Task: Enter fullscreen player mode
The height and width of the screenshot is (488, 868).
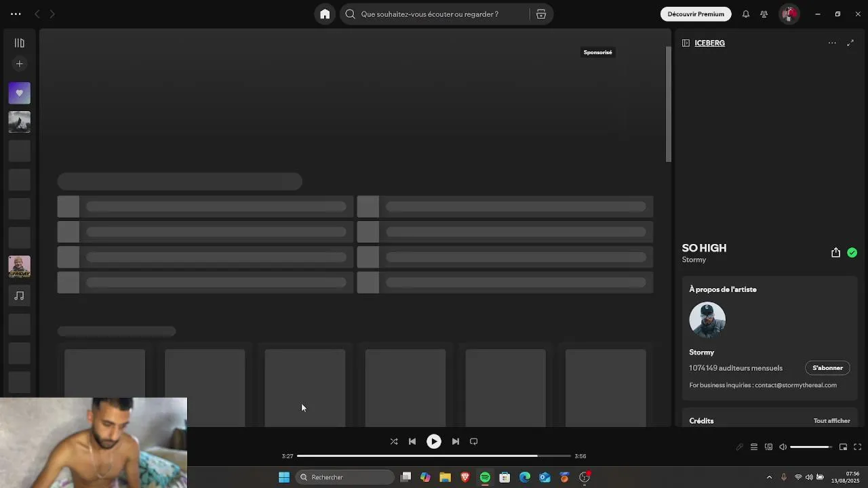Action: (x=857, y=447)
